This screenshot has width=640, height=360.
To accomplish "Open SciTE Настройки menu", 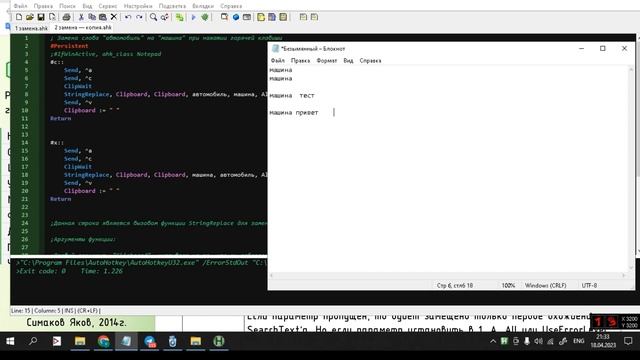I will point(138,6).
